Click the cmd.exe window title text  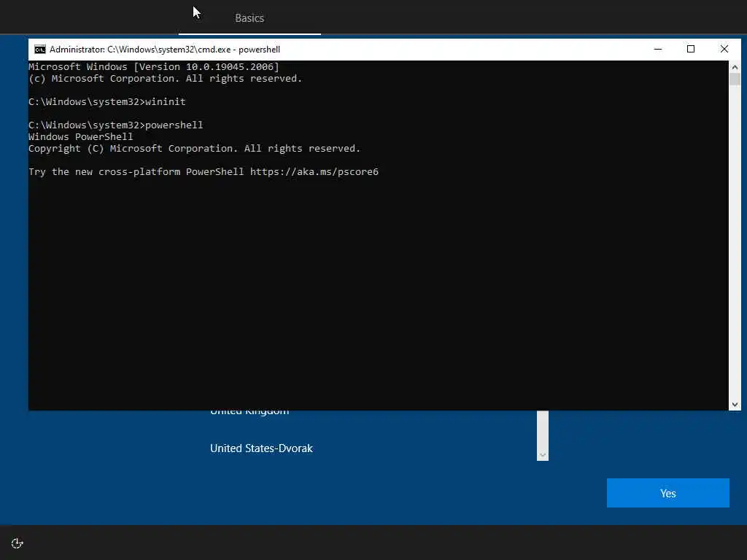click(x=165, y=50)
